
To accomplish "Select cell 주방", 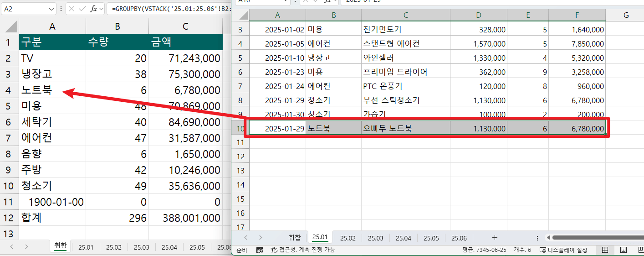I will pyautogui.click(x=52, y=170).
